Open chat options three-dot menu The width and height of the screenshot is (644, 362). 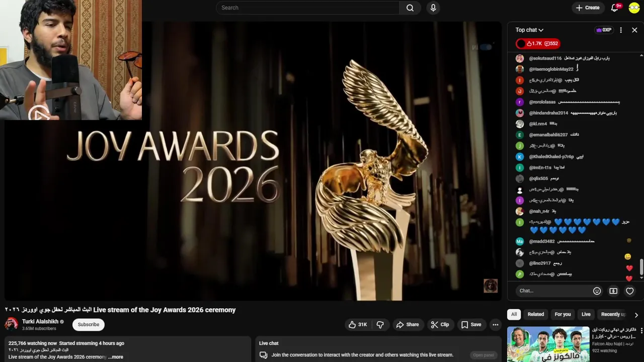[621, 30]
